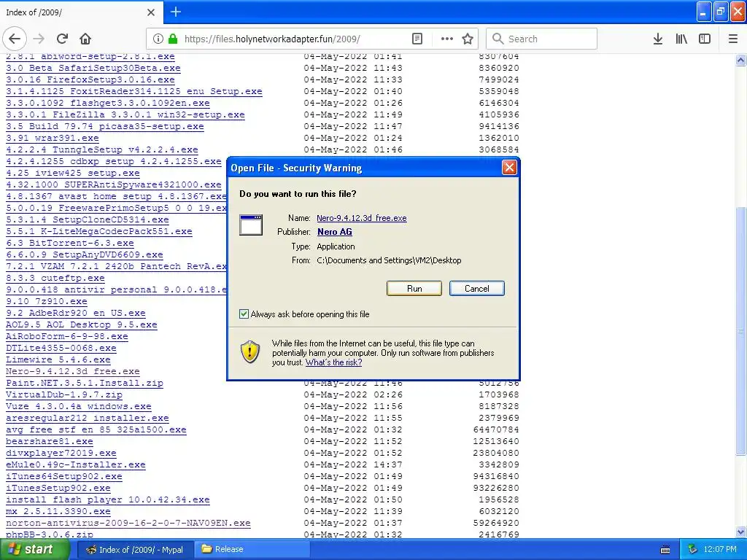
Task: Click the Run button
Action: (414, 289)
